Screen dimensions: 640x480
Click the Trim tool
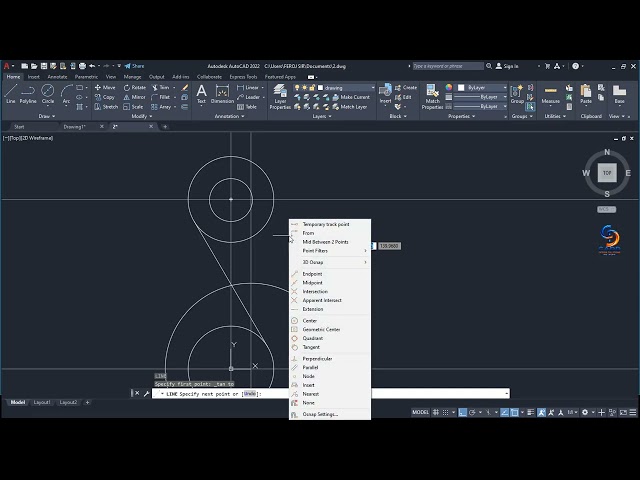161,87
